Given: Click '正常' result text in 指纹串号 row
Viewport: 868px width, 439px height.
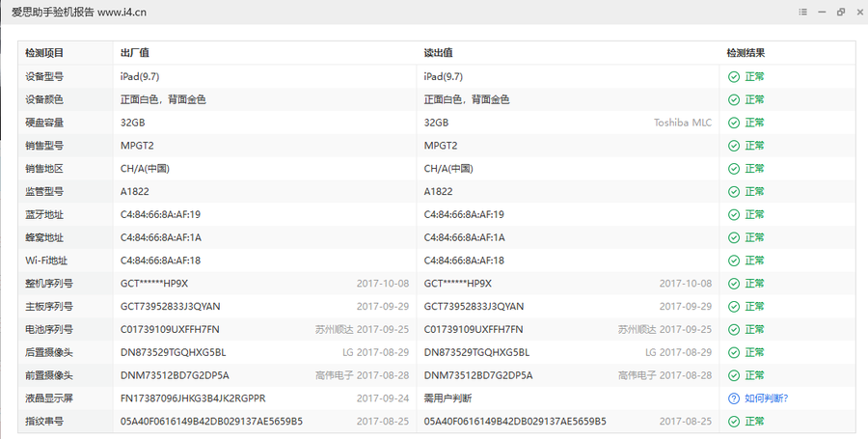Looking at the screenshot, I should 754,422.
